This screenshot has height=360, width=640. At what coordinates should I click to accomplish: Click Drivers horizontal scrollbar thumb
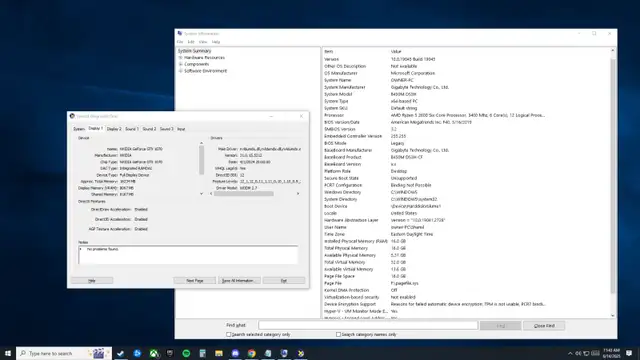pyautogui.click(x=244, y=193)
